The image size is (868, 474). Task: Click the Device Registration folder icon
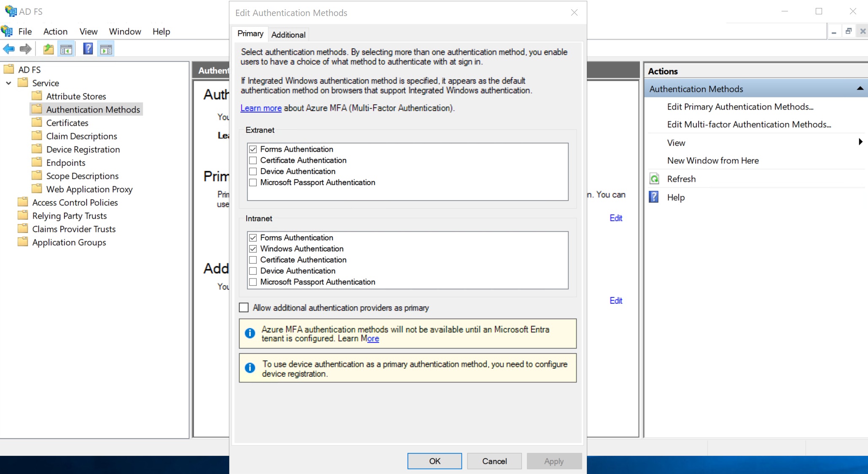[37, 149]
